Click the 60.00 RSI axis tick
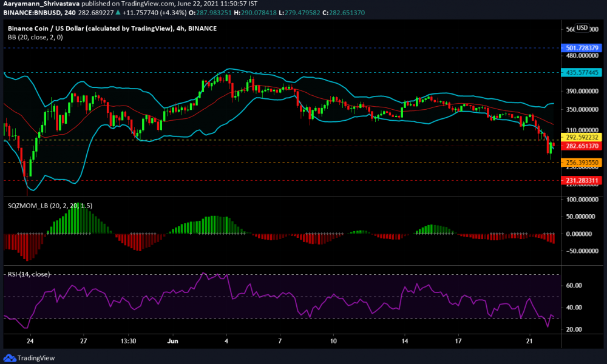The width and height of the screenshot is (607, 364). (x=574, y=286)
